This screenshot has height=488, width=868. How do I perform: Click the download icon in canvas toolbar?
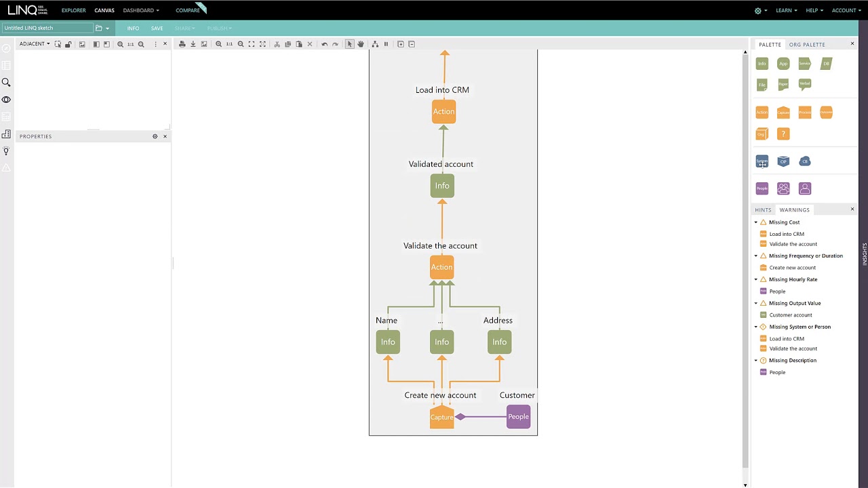(x=193, y=44)
